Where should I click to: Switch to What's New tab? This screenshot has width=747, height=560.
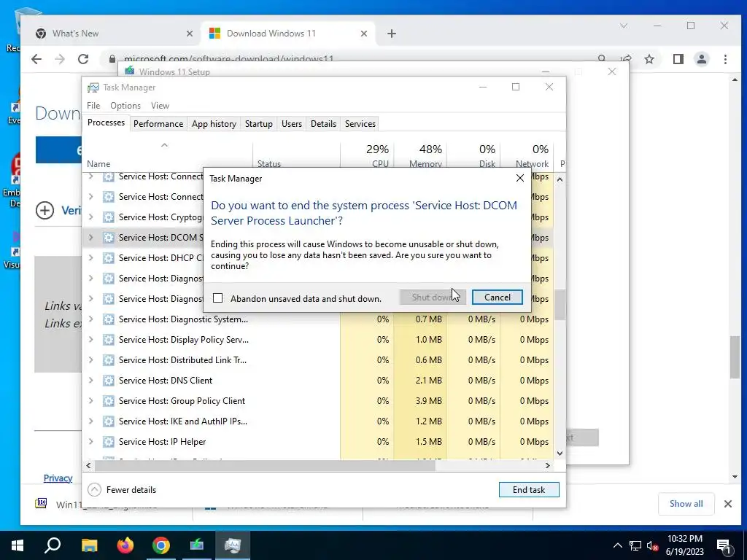click(115, 34)
